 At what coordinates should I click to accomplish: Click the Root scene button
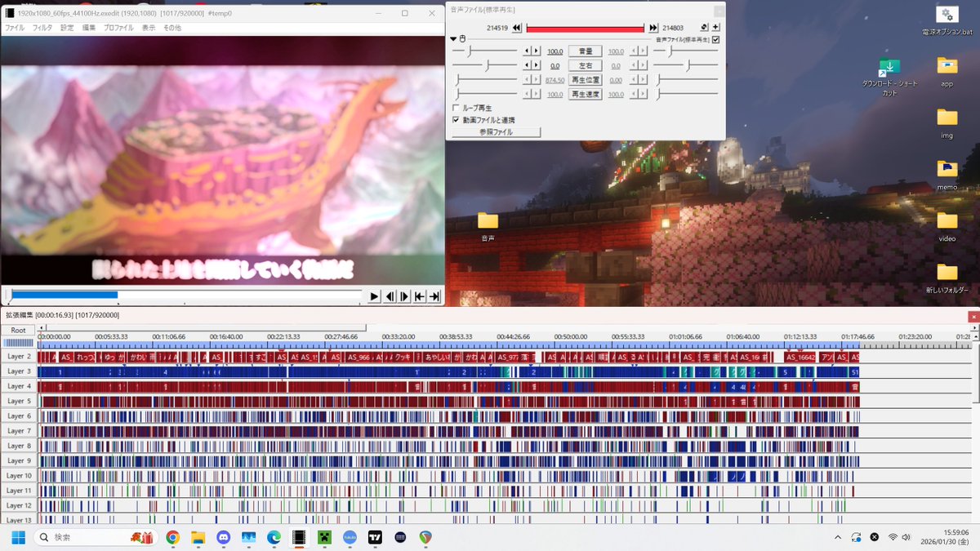pos(18,331)
